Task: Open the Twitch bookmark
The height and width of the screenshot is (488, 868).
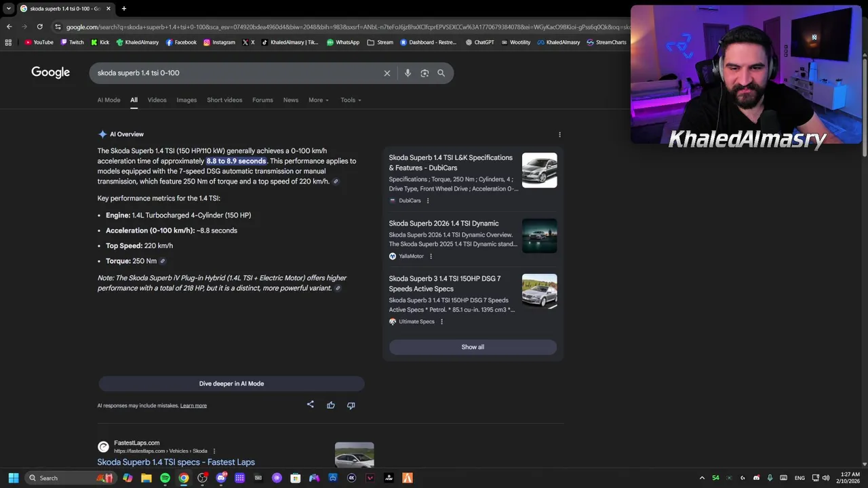Action: 73,42
